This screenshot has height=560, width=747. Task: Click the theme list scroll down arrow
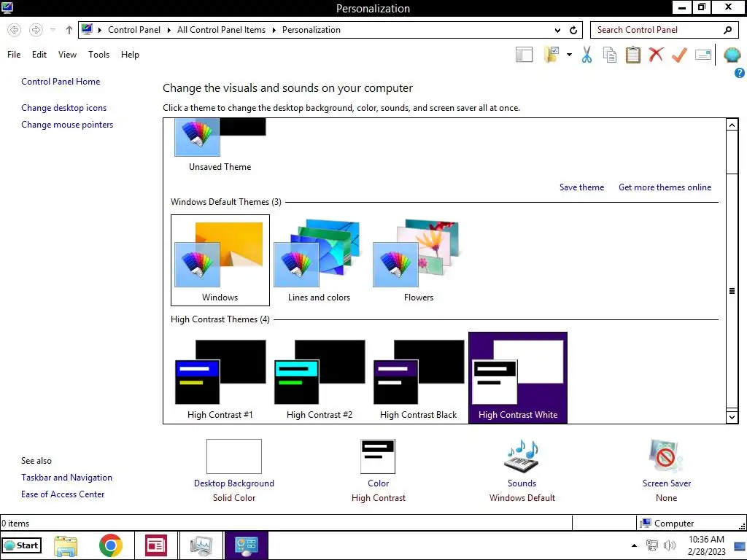(x=732, y=417)
